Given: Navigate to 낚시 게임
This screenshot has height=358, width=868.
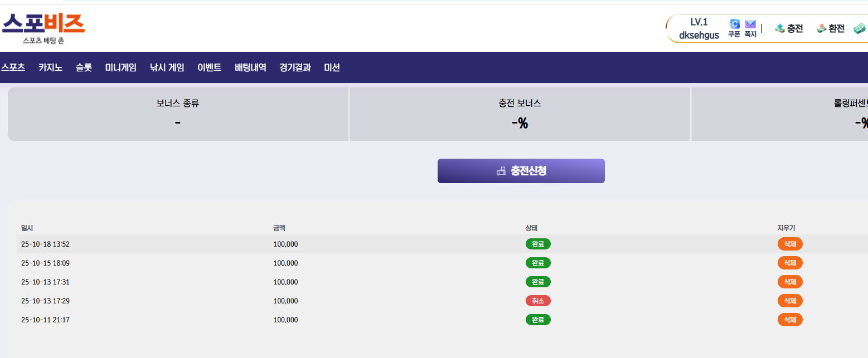Looking at the screenshot, I should click(167, 67).
